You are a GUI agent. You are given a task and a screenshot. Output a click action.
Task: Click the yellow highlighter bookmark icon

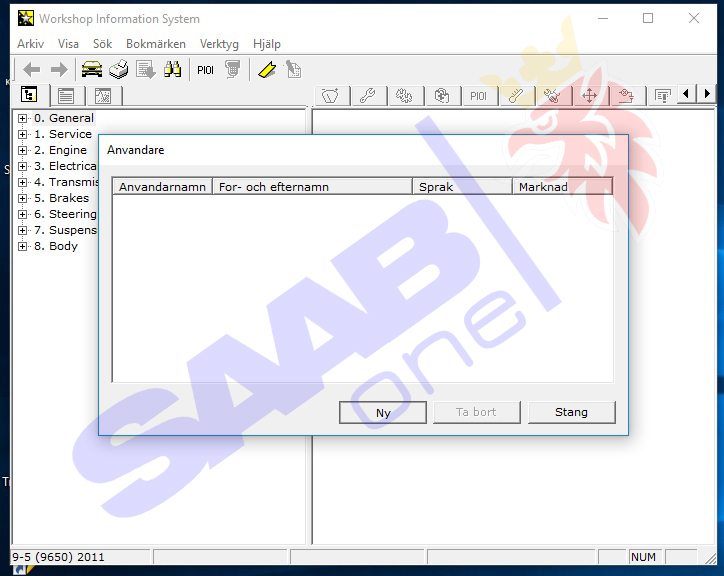pyautogui.click(x=266, y=69)
